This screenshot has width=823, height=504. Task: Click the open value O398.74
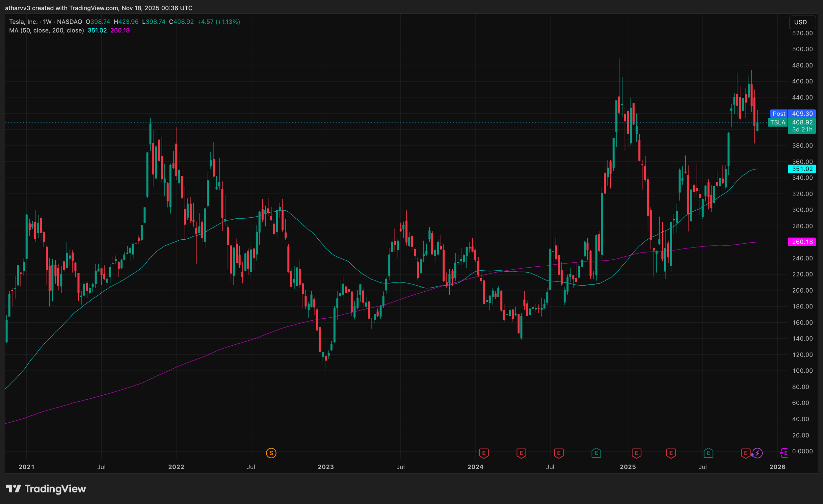point(98,22)
